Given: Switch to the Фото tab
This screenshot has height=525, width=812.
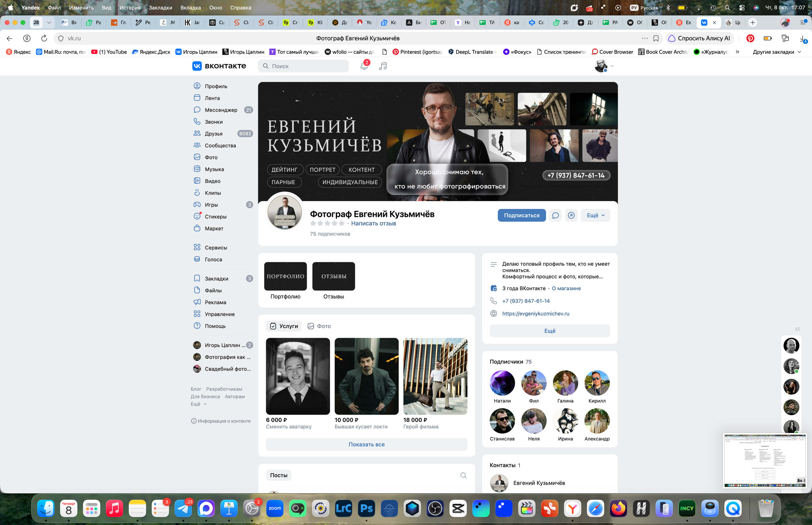Looking at the screenshot, I should pyautogui.click(x=319, y=326).
